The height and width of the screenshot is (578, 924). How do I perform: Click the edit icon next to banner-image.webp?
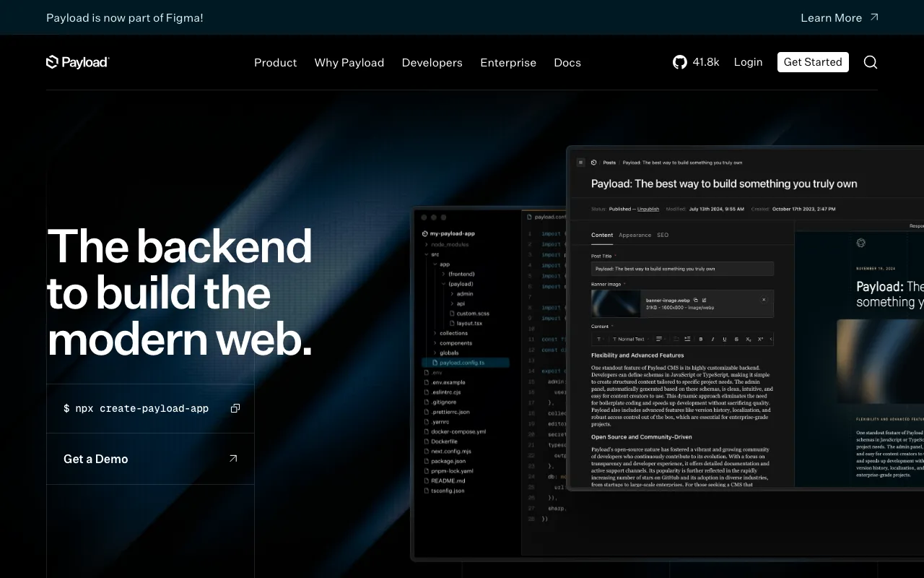click(705, 300)
